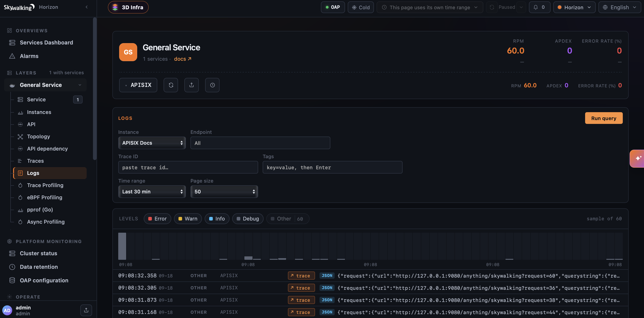Open the Services Dashboard

pyautogui.click(x=46, y=42)
